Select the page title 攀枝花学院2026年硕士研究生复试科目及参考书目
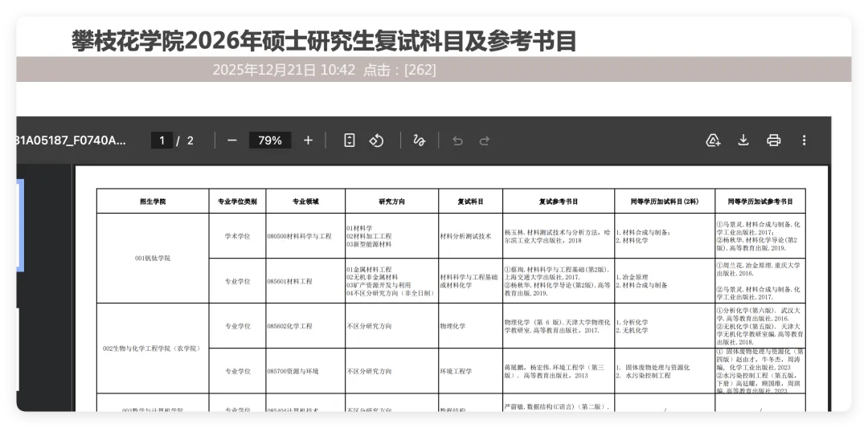Screen dimensions: 868x428 (x=325, y=42)
